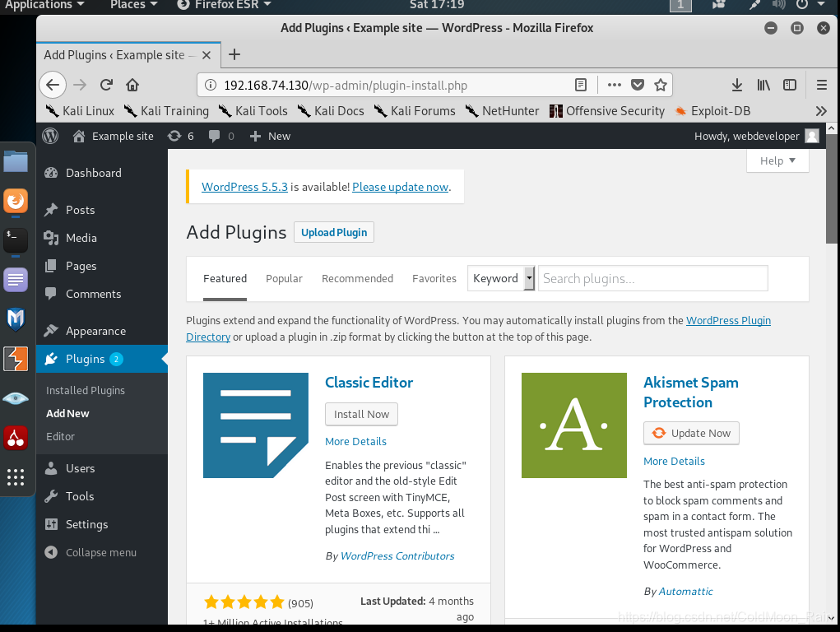The width and height of the screenshot is (840, 632).
Task: Open Terminal from the dock
Action: (16, 240)
